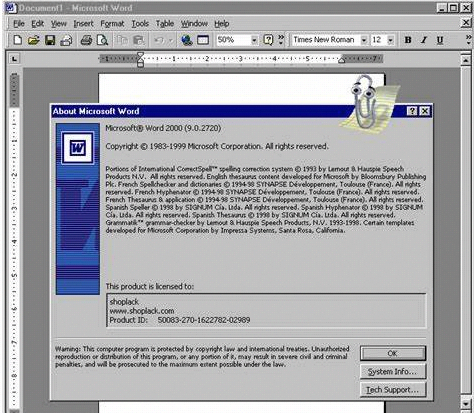The width and height of the screenshot is (474, 413).
Task: Close the About Microsoft Word dialog
Action: 425,111
